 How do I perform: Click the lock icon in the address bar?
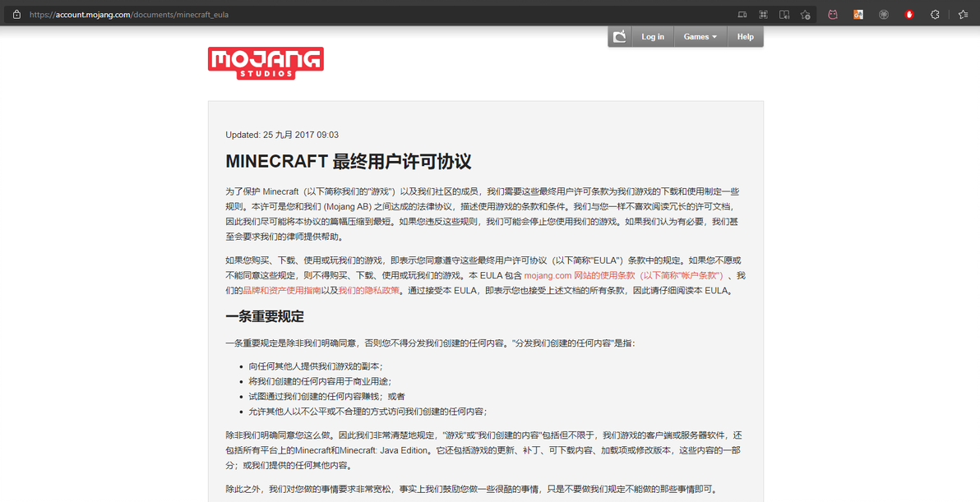(17, 14)
